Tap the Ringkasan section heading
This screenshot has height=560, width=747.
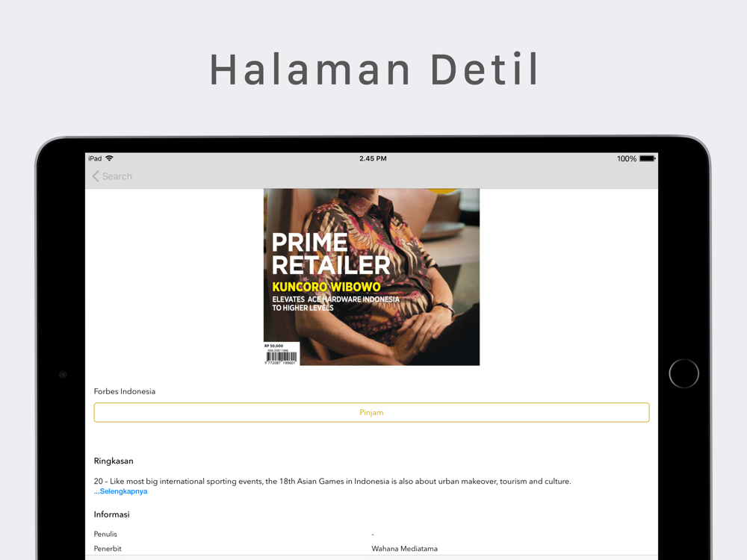coord(114,461)
